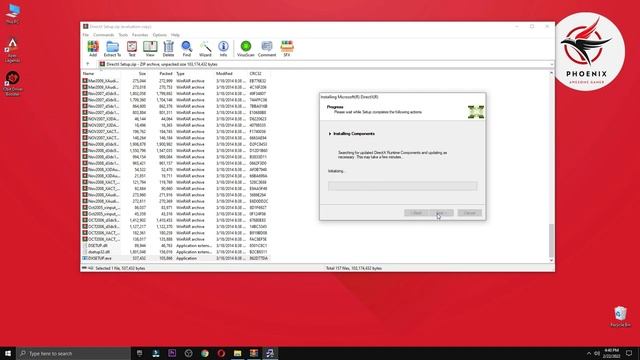Open the Comment tool

point(267,49)
